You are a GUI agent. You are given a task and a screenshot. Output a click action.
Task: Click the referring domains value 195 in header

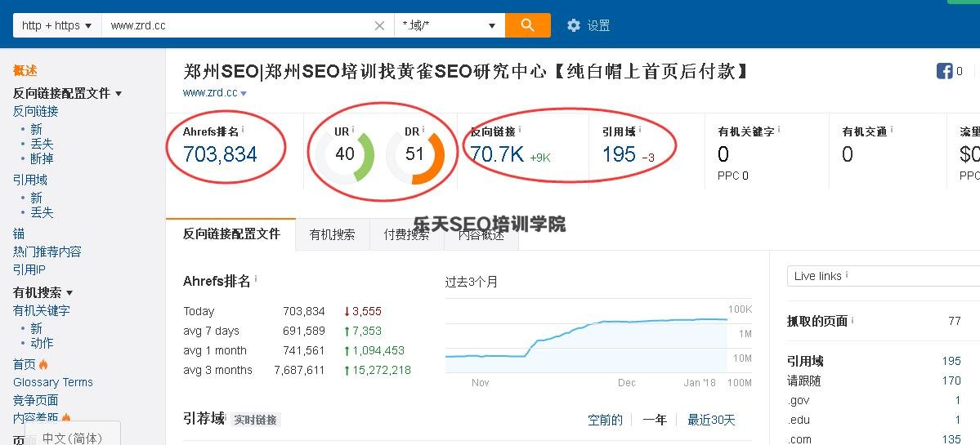619,154
